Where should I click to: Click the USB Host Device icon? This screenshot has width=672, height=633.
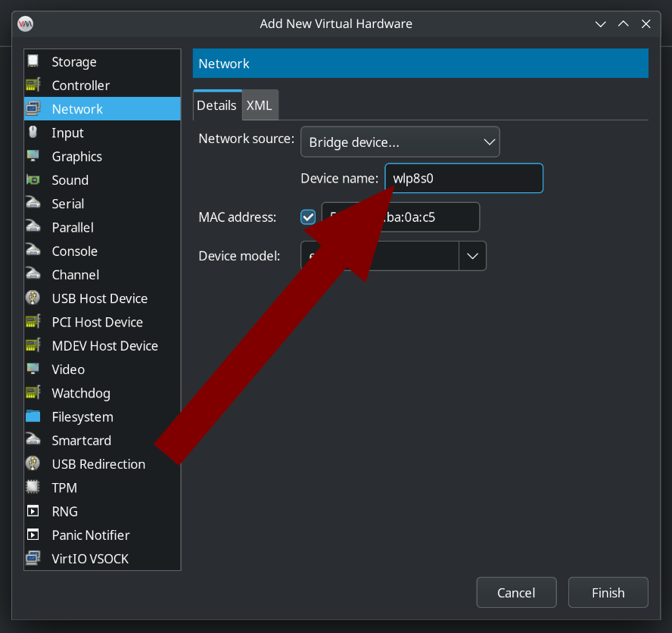click(33, 298)
